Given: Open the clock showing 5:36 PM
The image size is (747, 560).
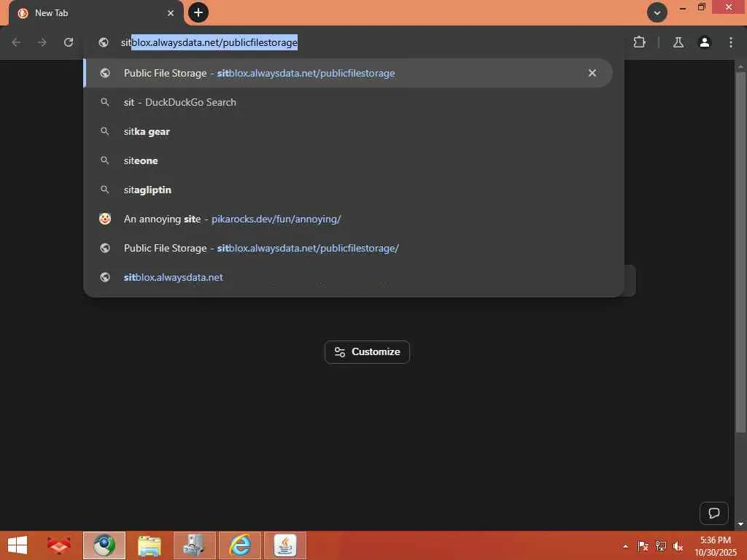Looking at the screenshot, I should 716,546.
